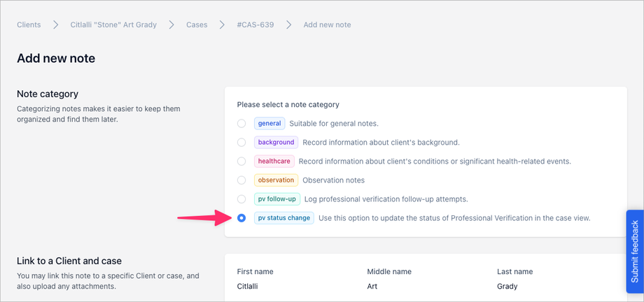
Task: Click the green pv follow-up tag badge
Action: point(277,199)
